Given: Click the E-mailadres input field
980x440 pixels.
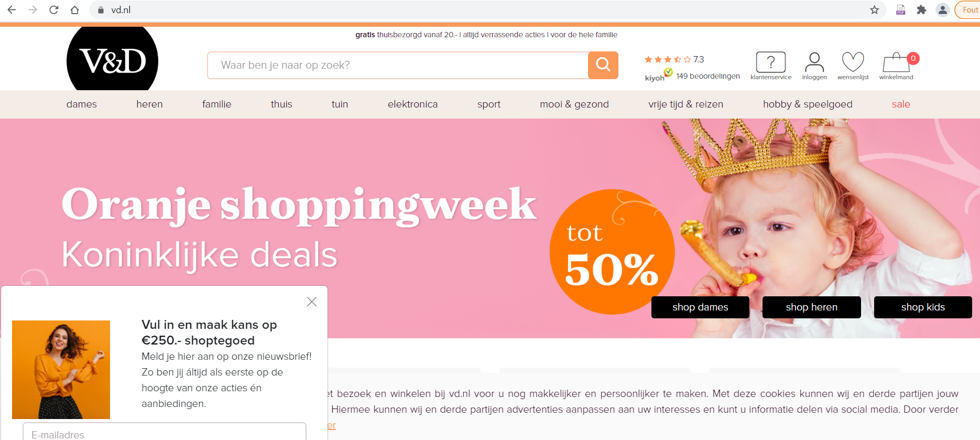Looking at the screenshot, I should pos(165,432).
